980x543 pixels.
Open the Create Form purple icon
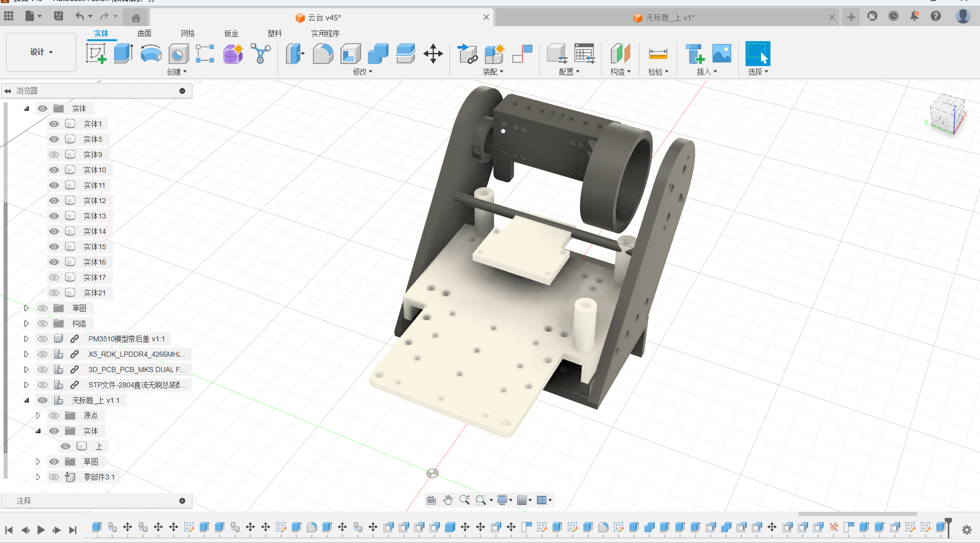click(x=233, y=53)
